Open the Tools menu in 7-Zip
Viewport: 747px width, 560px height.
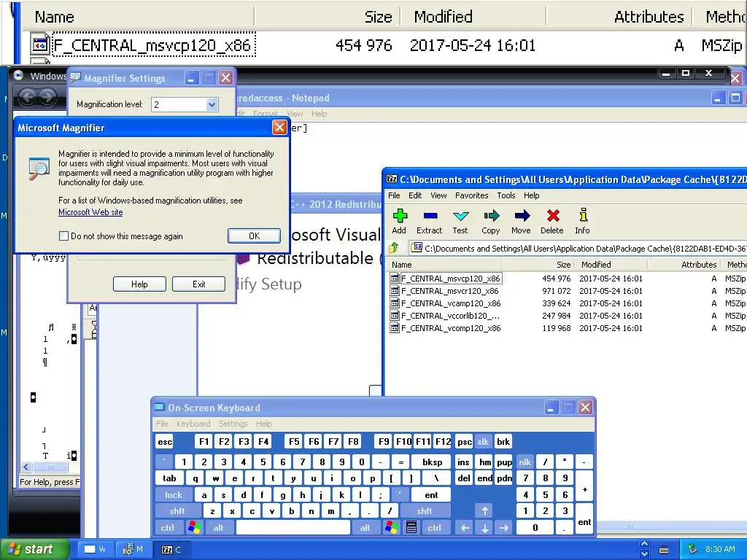(x=506, y=195)
